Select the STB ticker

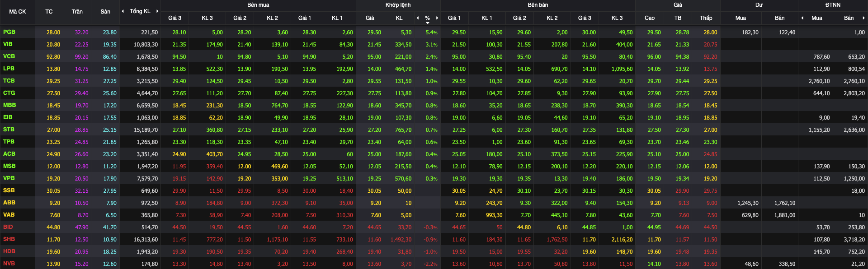(x=9, y=130)
